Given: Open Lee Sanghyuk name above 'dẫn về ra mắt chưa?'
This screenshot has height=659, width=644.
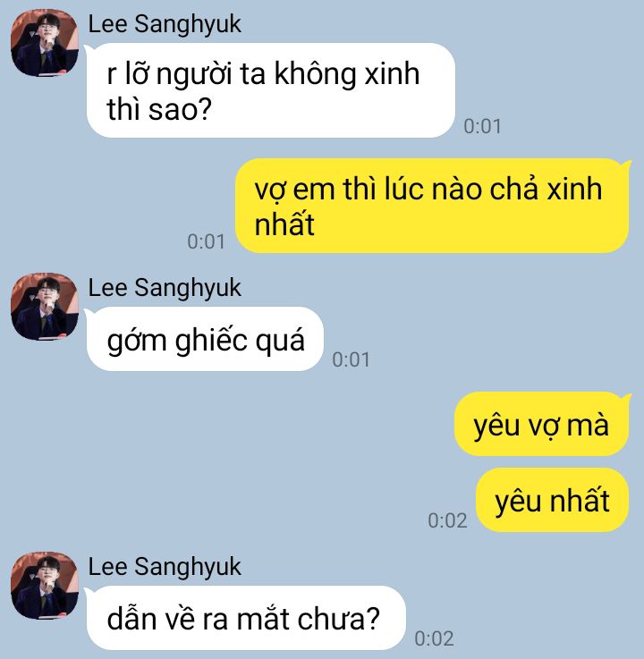Looking at the screenshot, I should (165, 567).
